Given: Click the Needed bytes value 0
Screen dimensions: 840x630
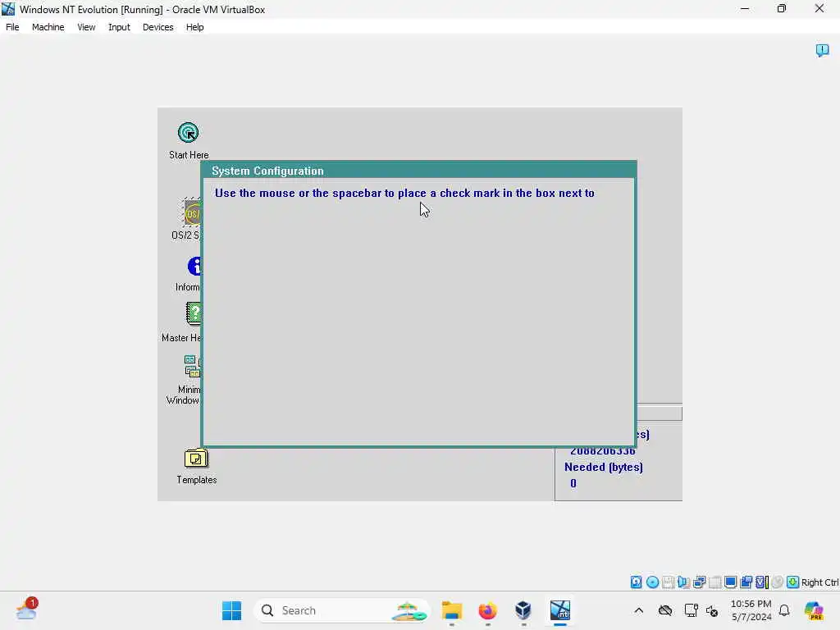Looking at the screenshot, I should (x=573, y=483).
